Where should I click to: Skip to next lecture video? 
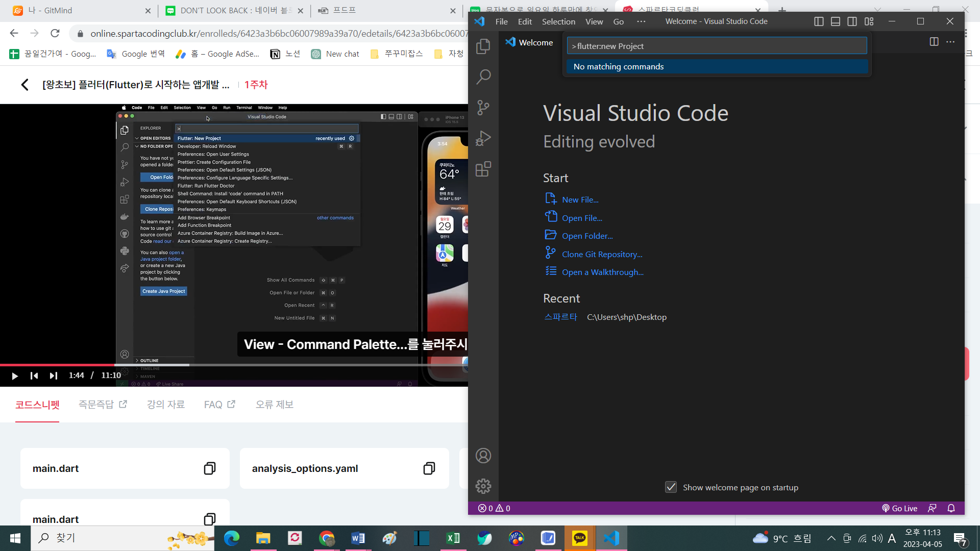pyautogui.click(x=54, y=376)
